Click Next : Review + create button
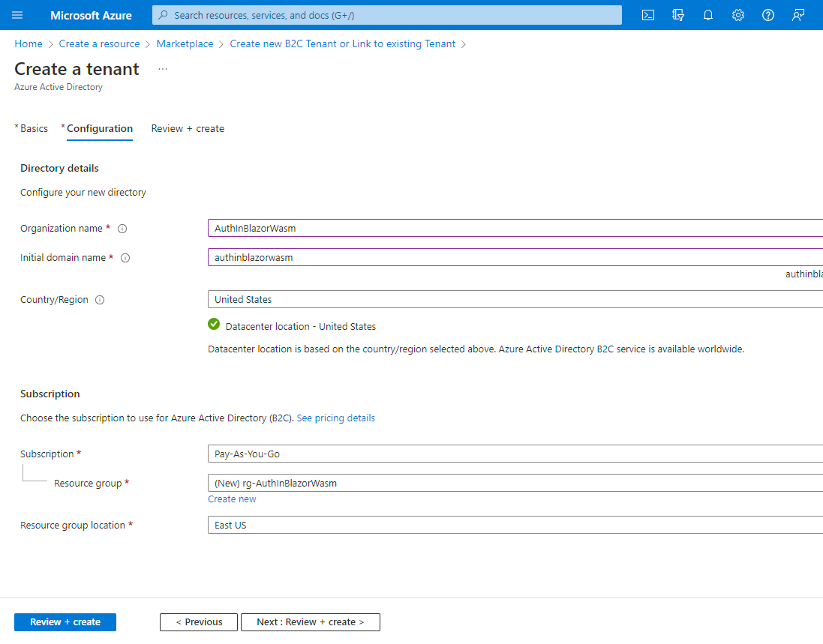The image size is (823, 644). point(310,622)
